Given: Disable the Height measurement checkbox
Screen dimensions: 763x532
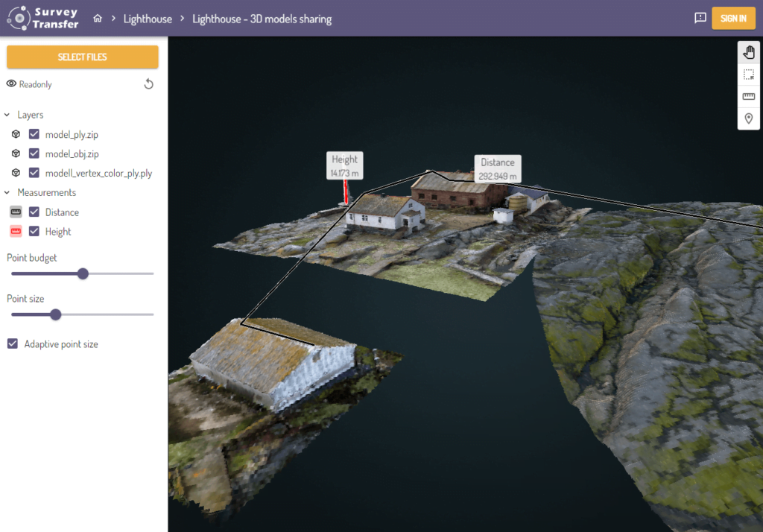Looking at the screenshot, I should click(x=34, y=231).
